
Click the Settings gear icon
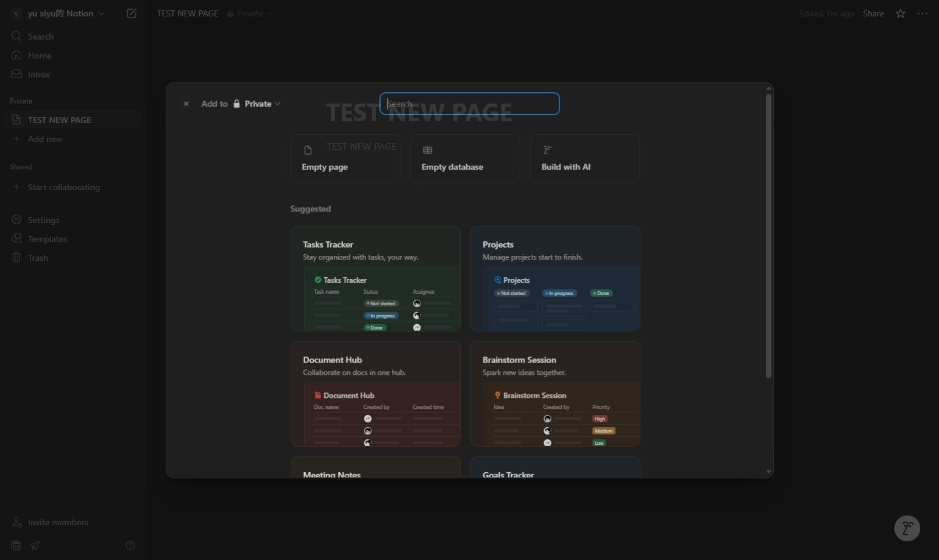[x=16, y=220]
